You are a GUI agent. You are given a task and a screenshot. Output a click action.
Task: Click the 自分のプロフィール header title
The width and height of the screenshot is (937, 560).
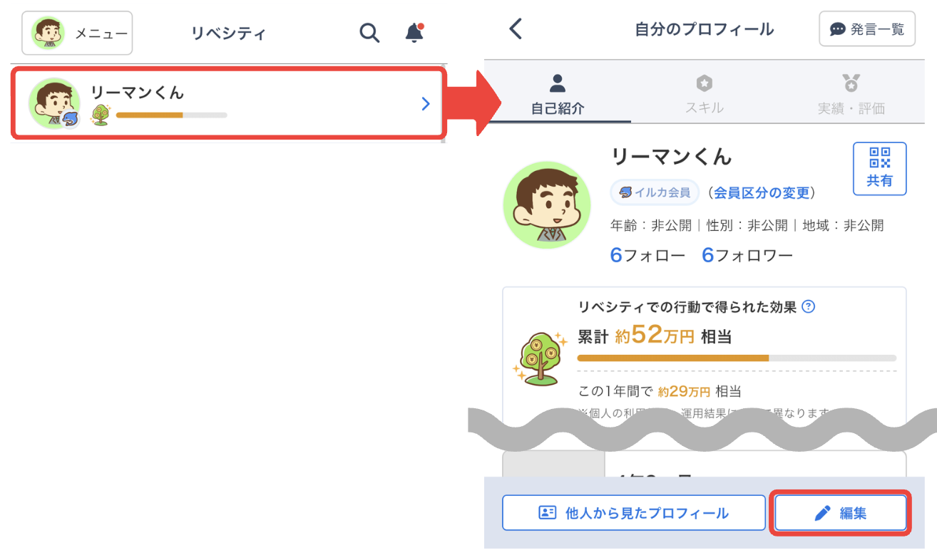click(x=704, y=29)
